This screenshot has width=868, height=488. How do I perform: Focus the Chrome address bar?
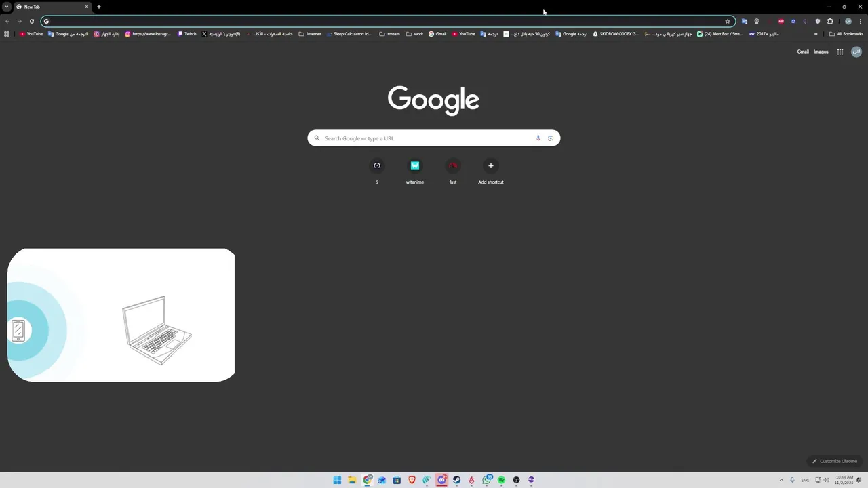[x=387, y=21]
